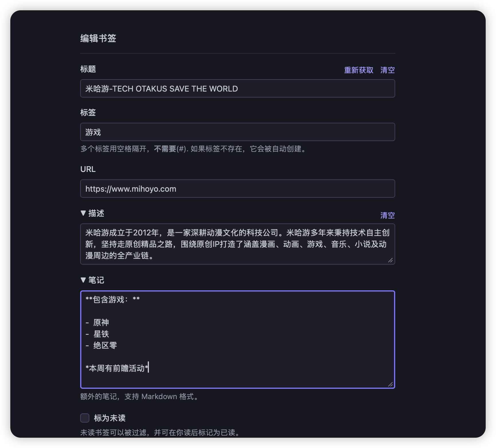Screen dimensions: 496x448
Task: Click the 描述 textarea resize handle
Action: (x=390, y=260)
